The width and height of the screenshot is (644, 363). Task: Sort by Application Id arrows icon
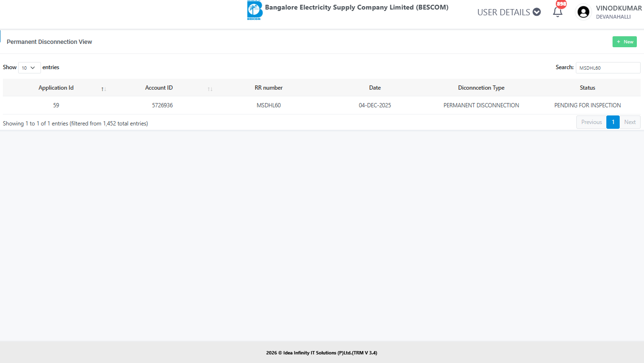[x=103, y=89]
